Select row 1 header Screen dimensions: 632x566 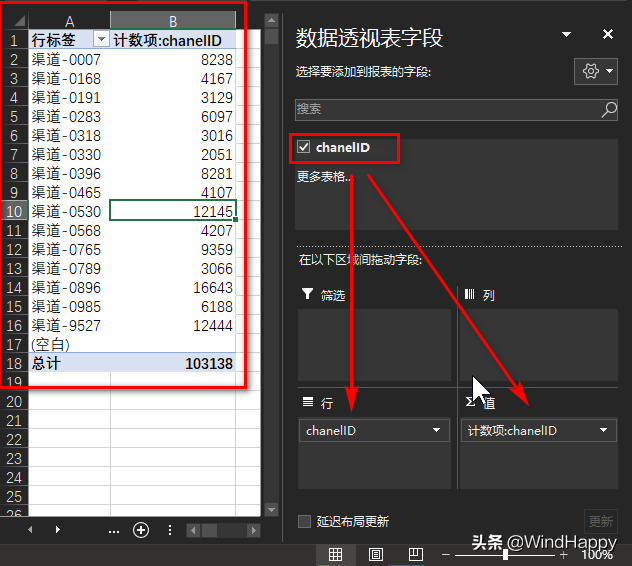tap(14, 40)
